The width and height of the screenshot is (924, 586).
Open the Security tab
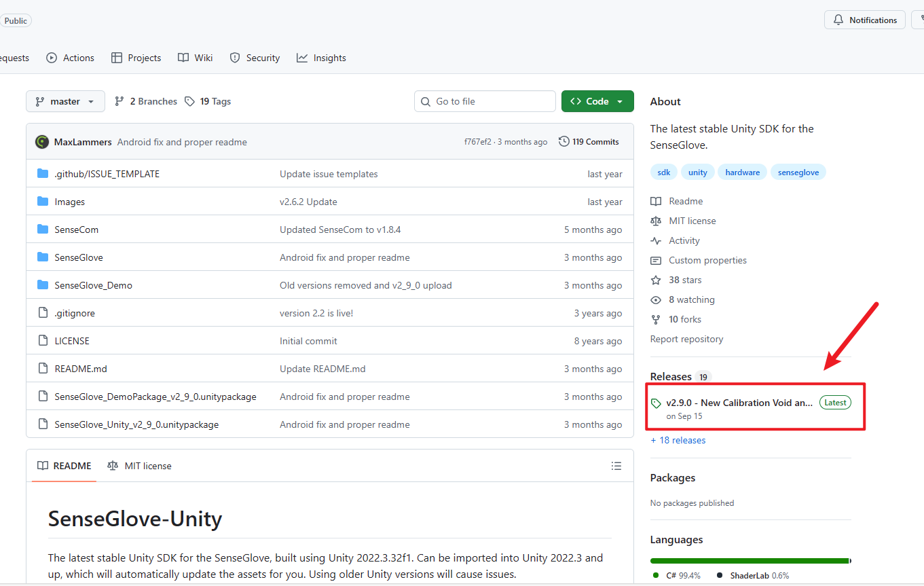(255, 58)
